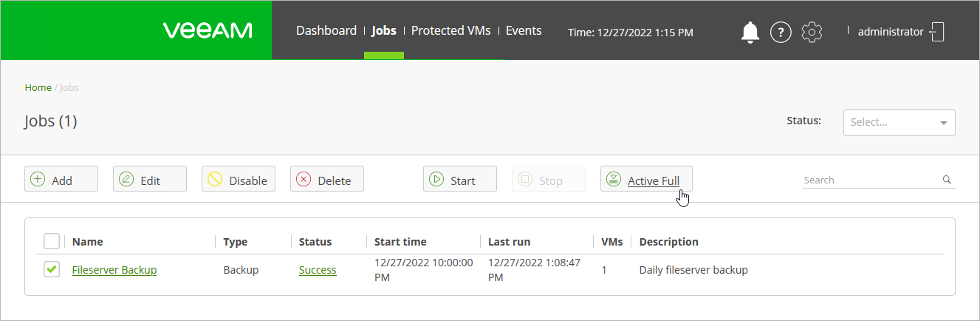Image resolution: width=980 pixels, height=321 pixels.
Task: Click the Add job plus icon
Action: pyautogui.click(x=37, y=179)
